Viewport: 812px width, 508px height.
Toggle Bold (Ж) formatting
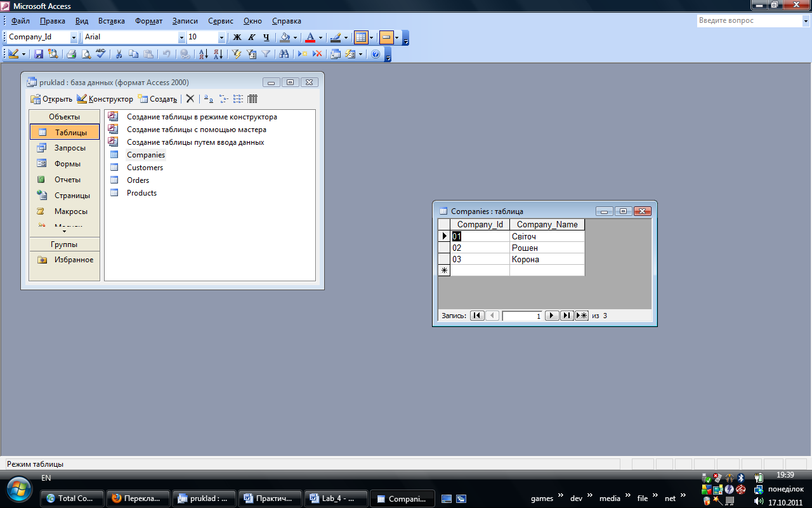point(237,37)
